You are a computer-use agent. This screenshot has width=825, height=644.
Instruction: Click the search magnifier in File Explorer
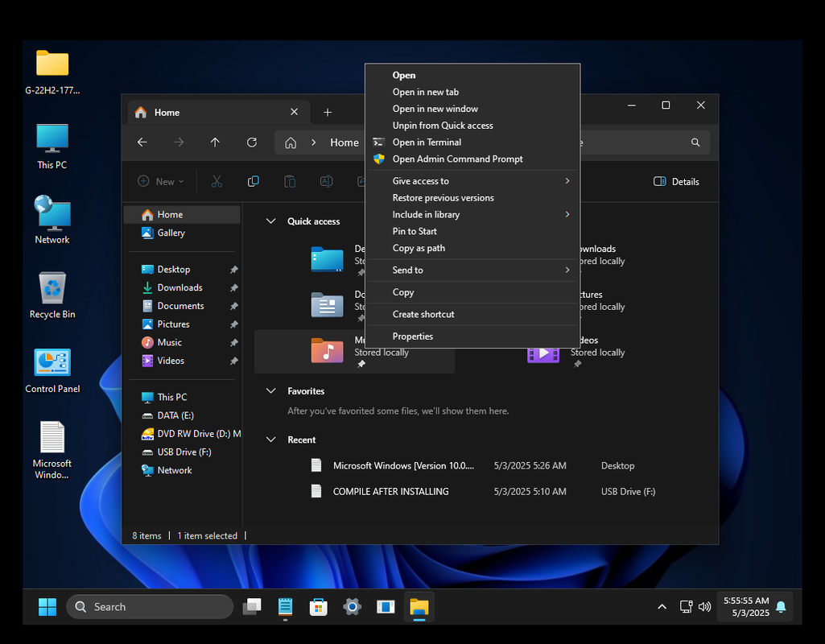coord(695,142)
